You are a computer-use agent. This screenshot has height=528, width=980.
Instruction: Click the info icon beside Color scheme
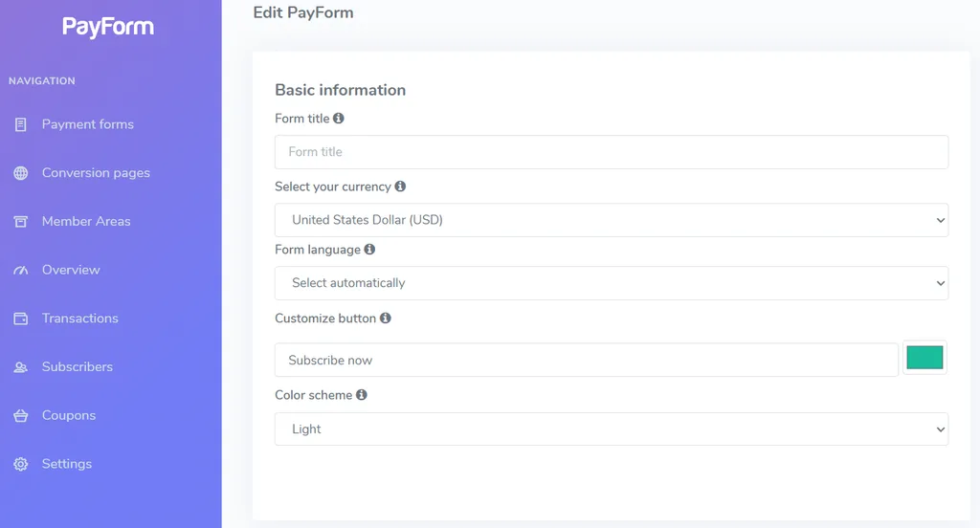[x=361, y=395]
